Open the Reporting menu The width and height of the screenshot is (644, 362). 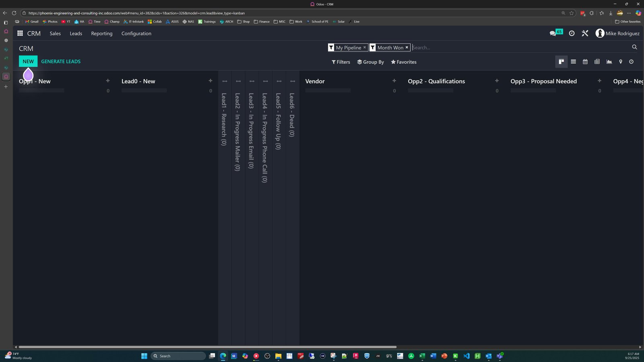click(102, 33)
